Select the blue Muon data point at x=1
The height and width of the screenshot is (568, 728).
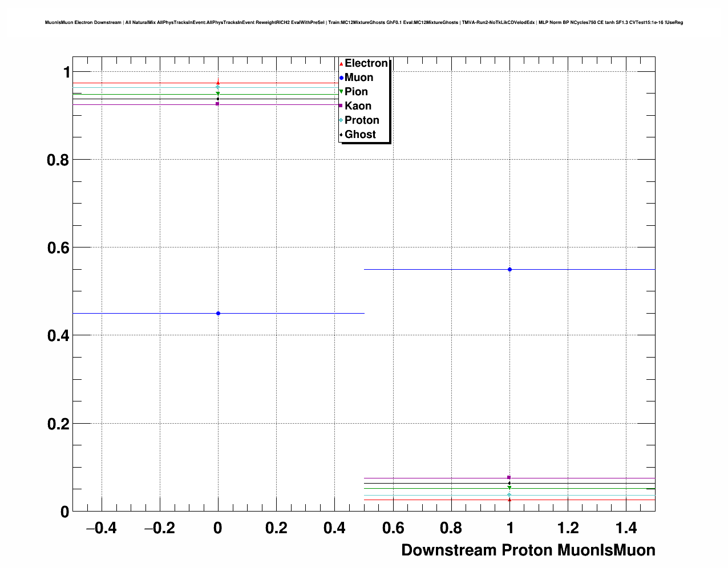(509, 269)
